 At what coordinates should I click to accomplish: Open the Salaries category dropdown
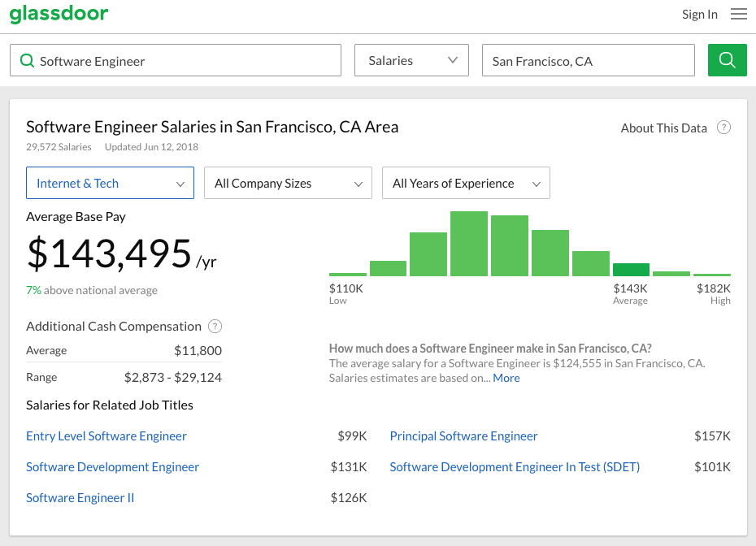411,61
